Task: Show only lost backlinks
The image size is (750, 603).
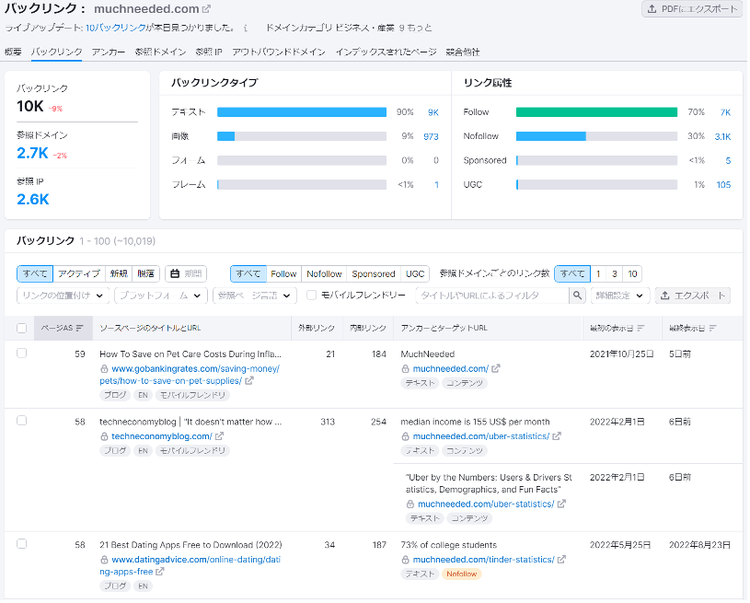Action: [x=146, y=274]
